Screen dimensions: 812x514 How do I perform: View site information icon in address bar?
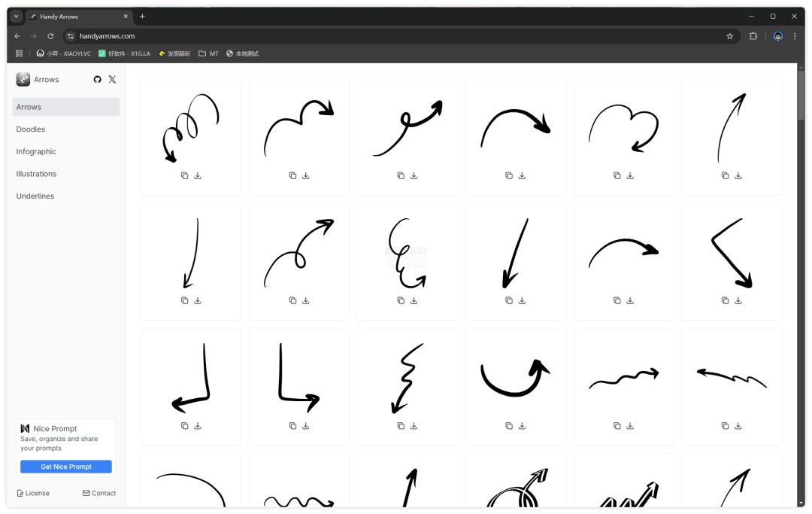[71, 36]
